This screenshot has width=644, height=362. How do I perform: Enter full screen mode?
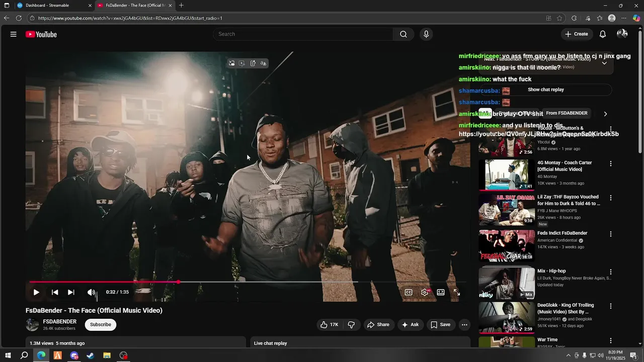457,292
